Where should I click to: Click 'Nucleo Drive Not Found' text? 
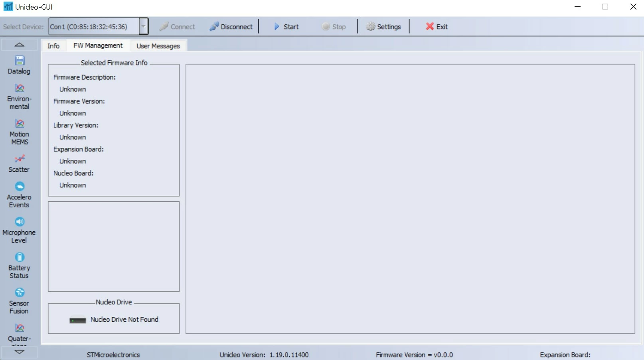pyautogui.click(x=124, y=320)
